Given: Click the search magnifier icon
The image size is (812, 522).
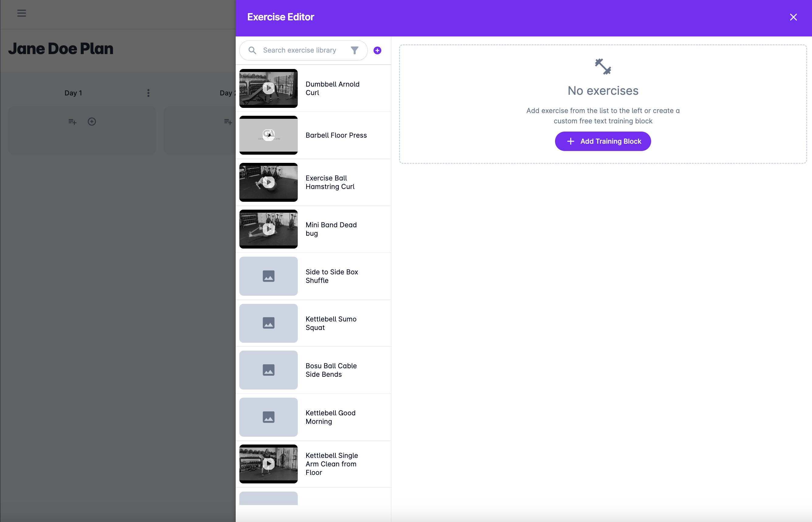Looking at the screenshot, I should (252, 50).
